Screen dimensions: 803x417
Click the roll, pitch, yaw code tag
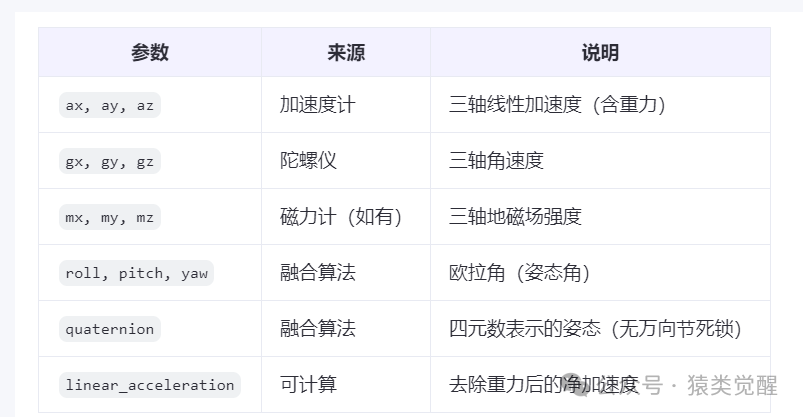click(x=136, y=273)
